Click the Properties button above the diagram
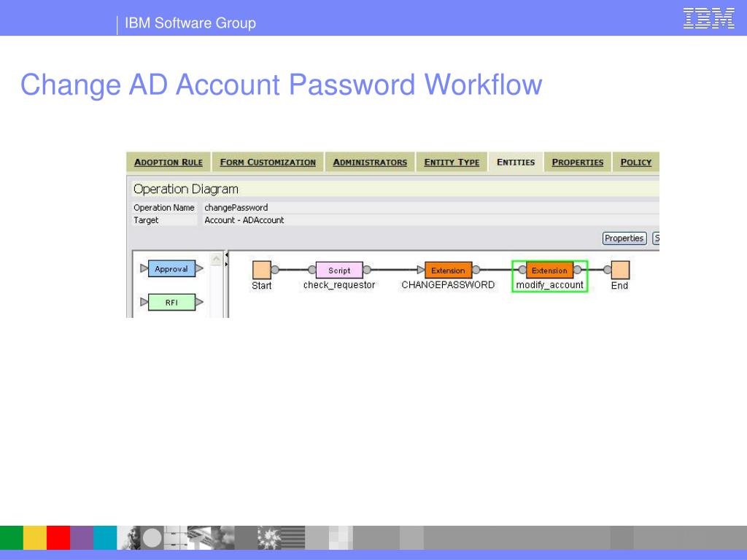 coord(624,238)
